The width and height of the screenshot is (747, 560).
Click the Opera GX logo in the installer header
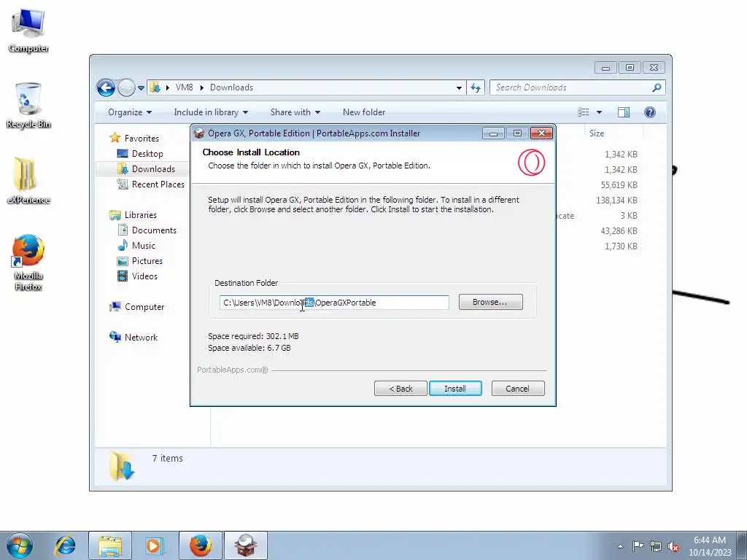point(531,163)
